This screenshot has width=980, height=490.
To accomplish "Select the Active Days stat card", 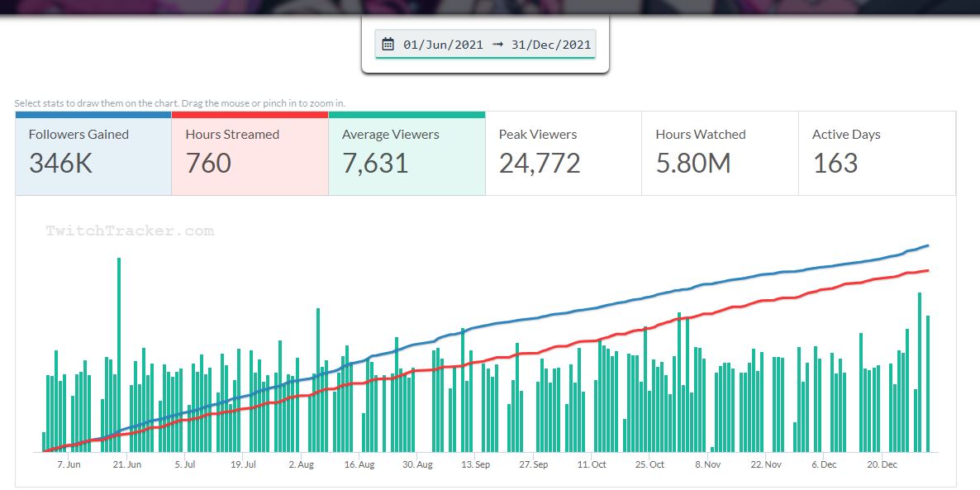I will coord(877,153).
